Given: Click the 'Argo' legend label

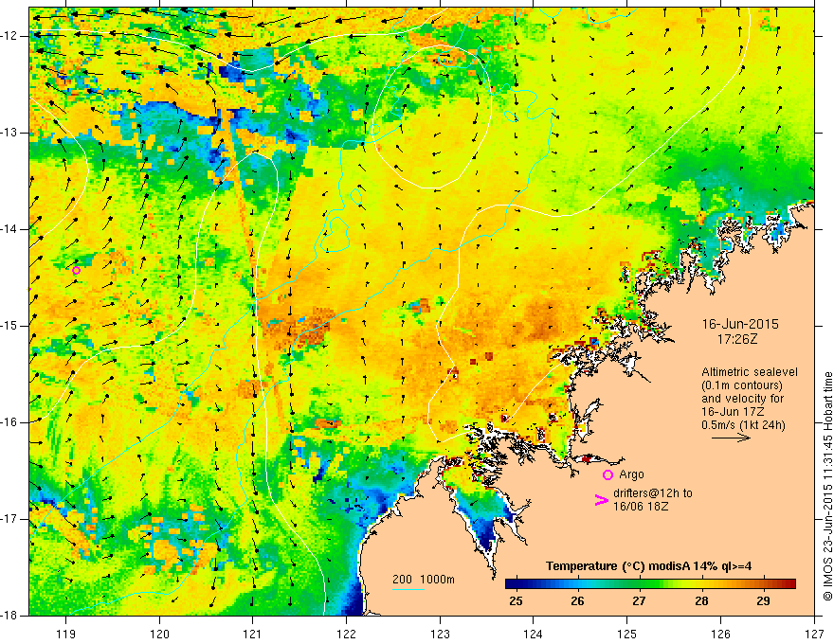Looking at the screenshot, I should 631,474.
